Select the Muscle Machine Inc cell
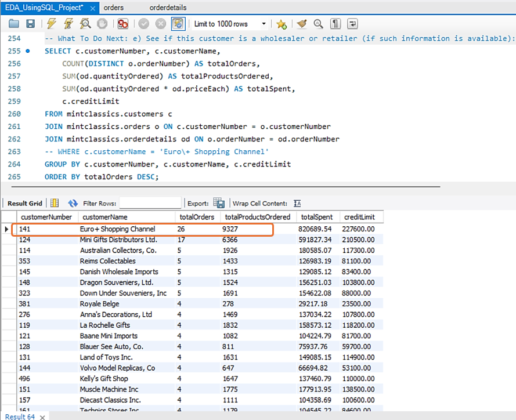Image resolution: width=516 pixels, height=420 pixels. (x=127, y=389)
